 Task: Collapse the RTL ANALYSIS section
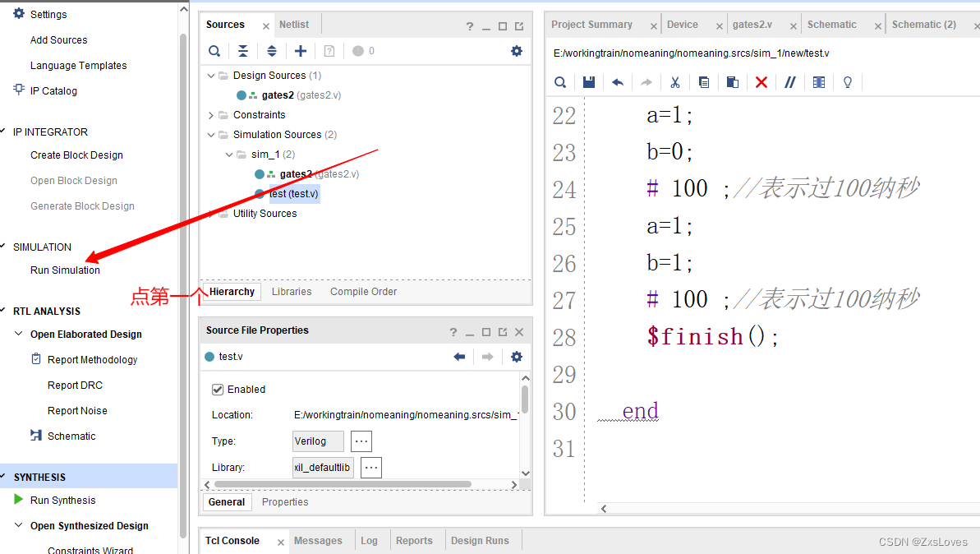pos(3,311)
